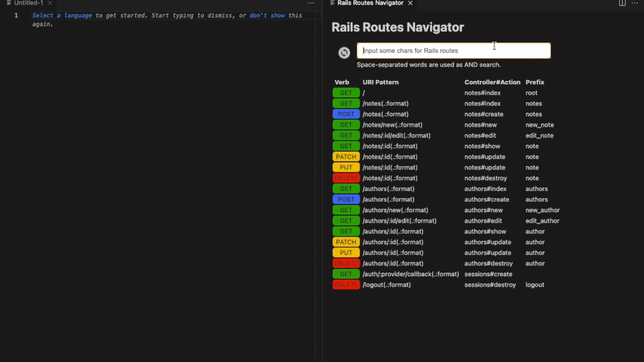Click the refresh routes icon
The image size is (644, 362).
pyautogui.click(x=343, y=52)
